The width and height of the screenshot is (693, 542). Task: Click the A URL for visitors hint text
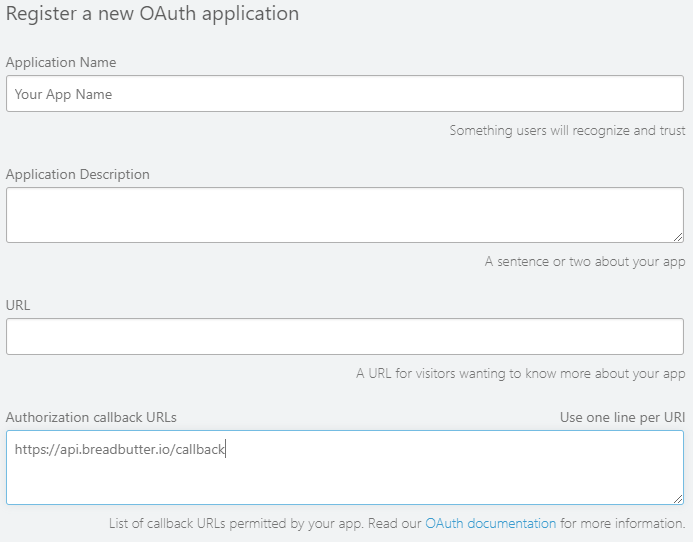521,374
